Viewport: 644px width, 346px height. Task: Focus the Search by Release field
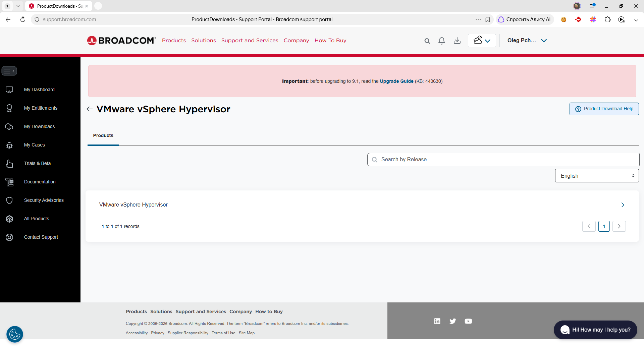pos(503,160)
